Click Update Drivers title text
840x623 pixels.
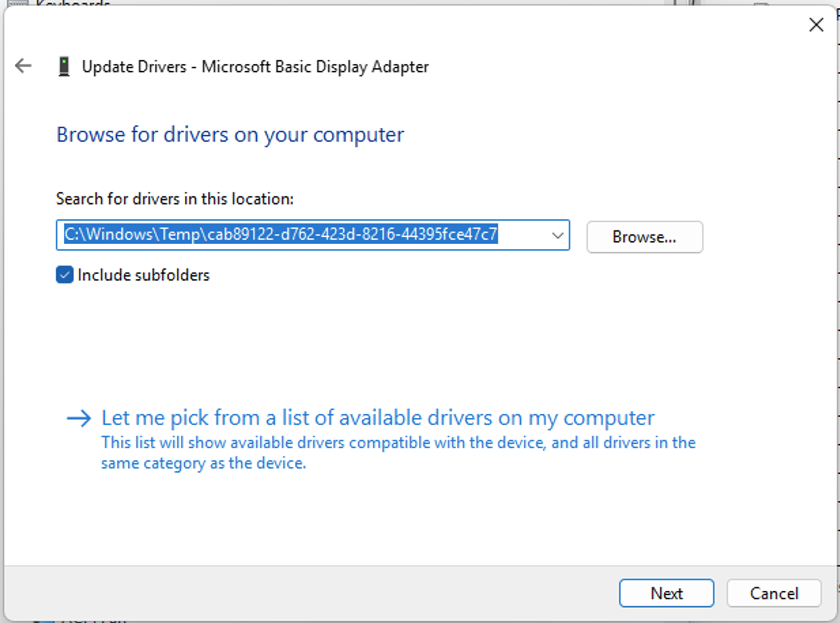click(255, 66)
